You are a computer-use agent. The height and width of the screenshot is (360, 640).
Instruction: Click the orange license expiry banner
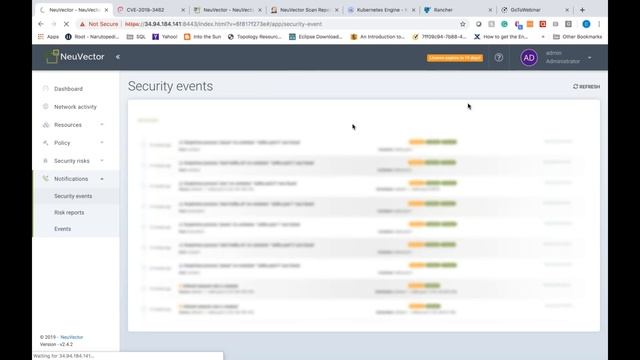click(x=455, y=58)
